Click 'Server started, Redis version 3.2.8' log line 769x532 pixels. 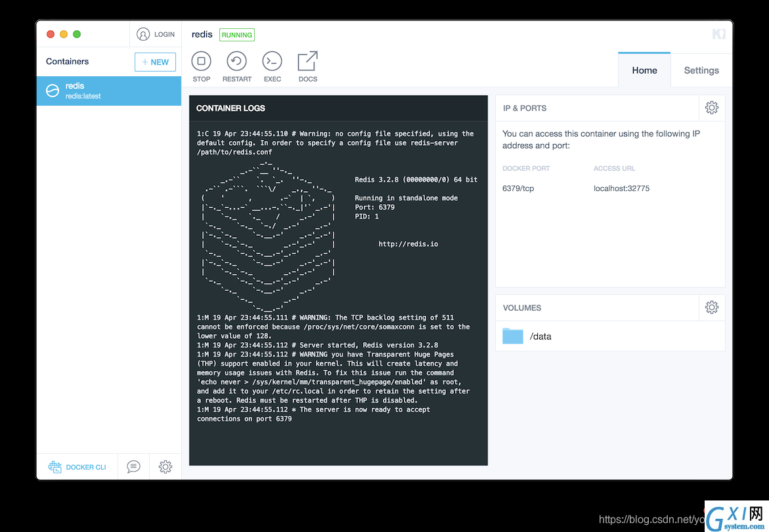317,345
